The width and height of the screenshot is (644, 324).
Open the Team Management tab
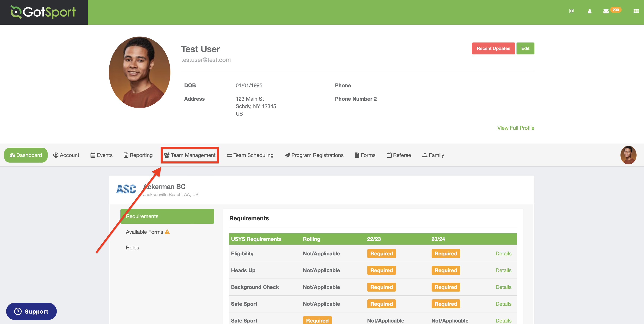(x=190, y=155)
